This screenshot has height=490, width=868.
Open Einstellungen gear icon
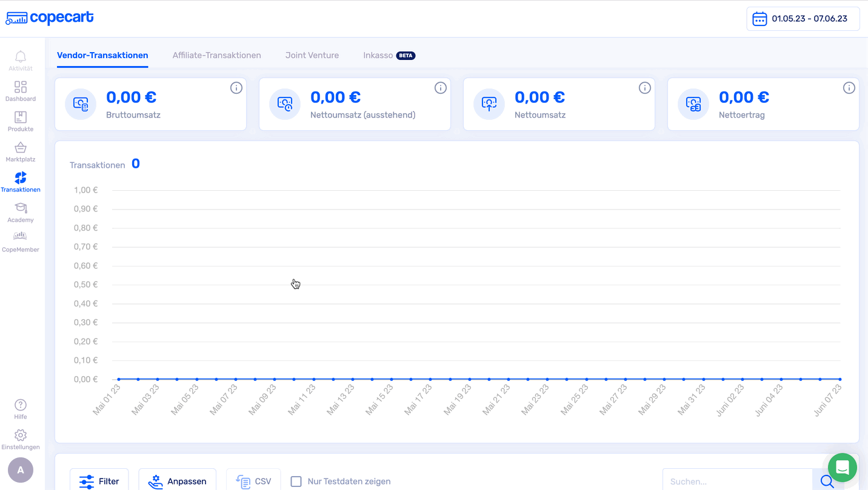coord(21,435)
